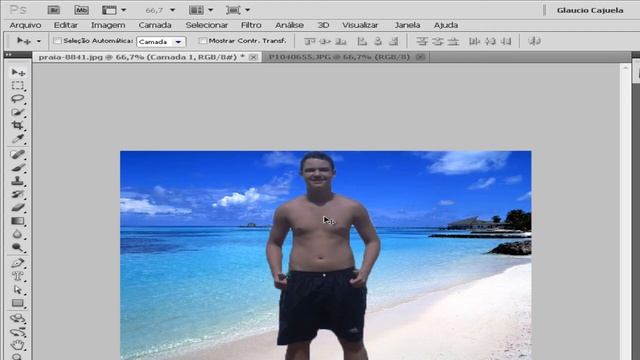Enable Mostrar Contr. Transf. checkbox
This screenshot has width=640, height=360.
coord(202,41)
